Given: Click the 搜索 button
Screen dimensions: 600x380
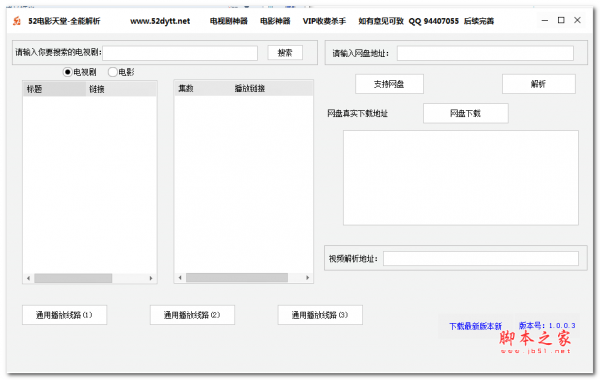Looking at the screenshot, I should tap(285, 53).
